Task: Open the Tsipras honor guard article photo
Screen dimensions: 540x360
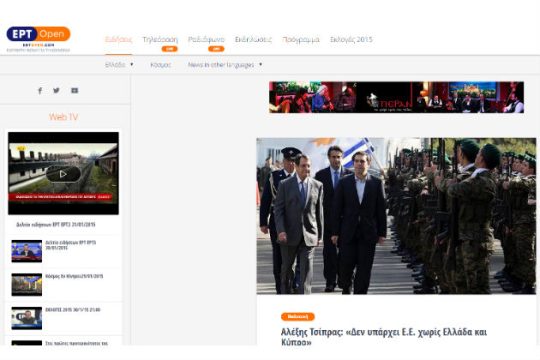Action: 396,216
